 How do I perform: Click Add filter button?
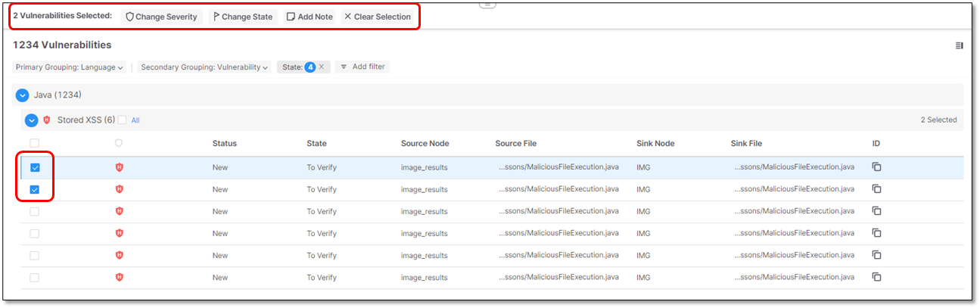pyautogui.click(x=362, y=67)
